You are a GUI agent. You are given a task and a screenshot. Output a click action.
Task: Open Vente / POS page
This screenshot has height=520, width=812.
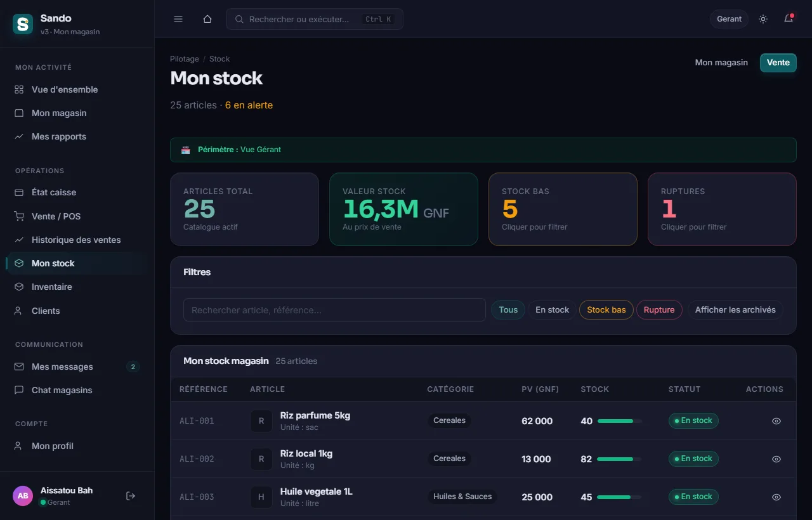(77, 216)
